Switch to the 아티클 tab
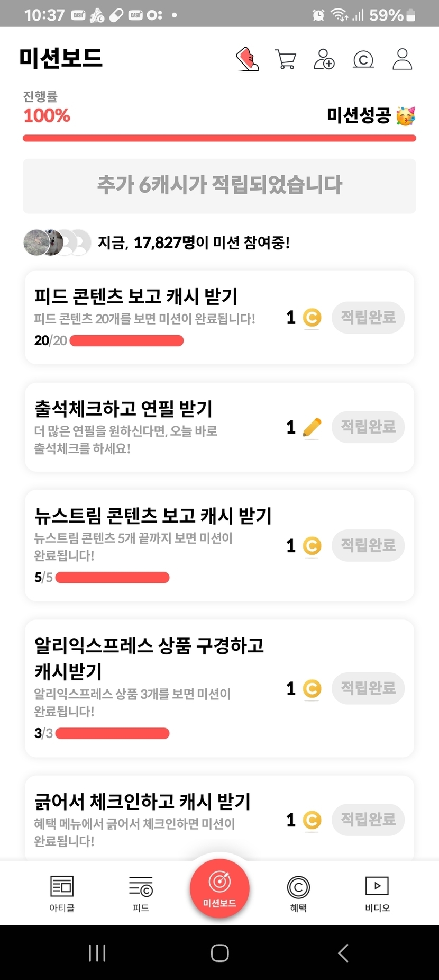The height and width of the screenshot is (980, 439). (x=62, y=893)
